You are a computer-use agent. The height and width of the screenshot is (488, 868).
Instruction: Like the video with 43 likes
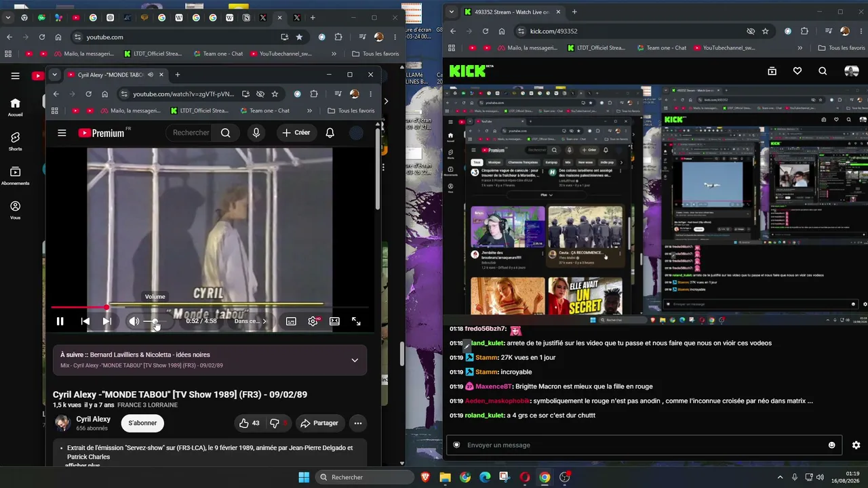(249, 423)
